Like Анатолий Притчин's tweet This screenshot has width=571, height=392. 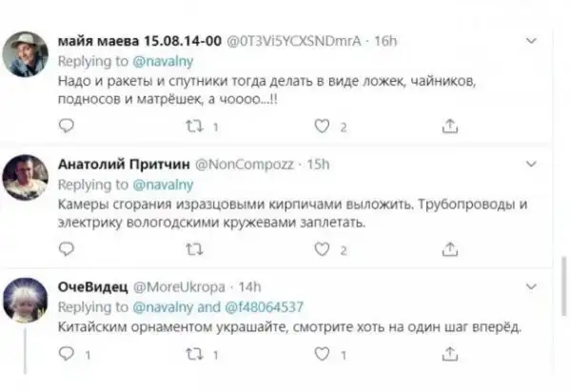click(323, 249)
